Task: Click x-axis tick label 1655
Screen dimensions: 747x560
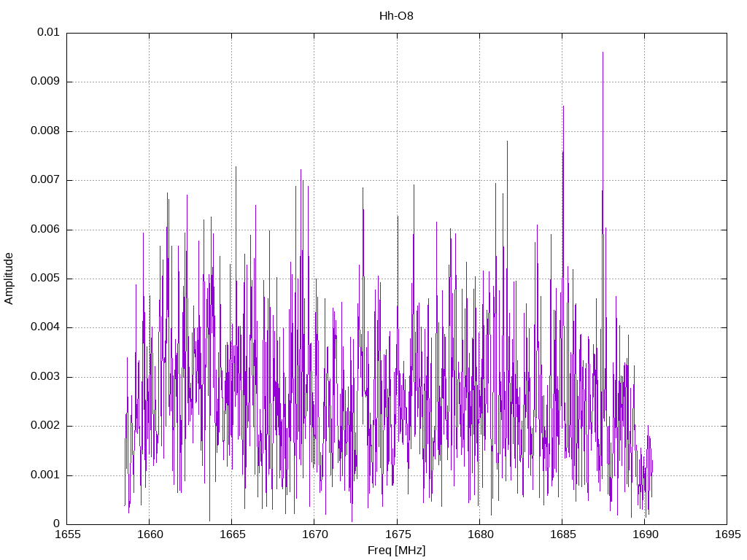Action: 67,534
